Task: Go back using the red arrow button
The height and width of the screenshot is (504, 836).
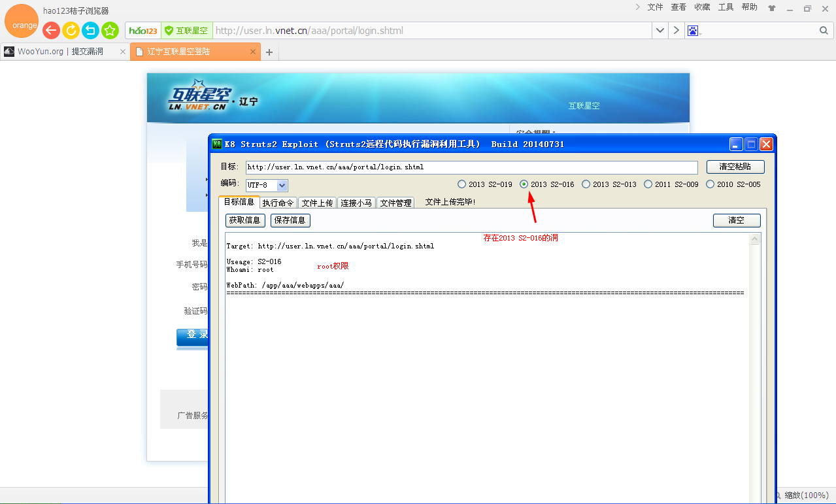Action: [52, 31]
